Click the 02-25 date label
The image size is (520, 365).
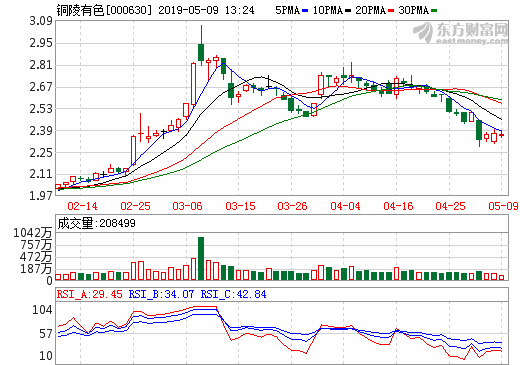tap(135, 206)
